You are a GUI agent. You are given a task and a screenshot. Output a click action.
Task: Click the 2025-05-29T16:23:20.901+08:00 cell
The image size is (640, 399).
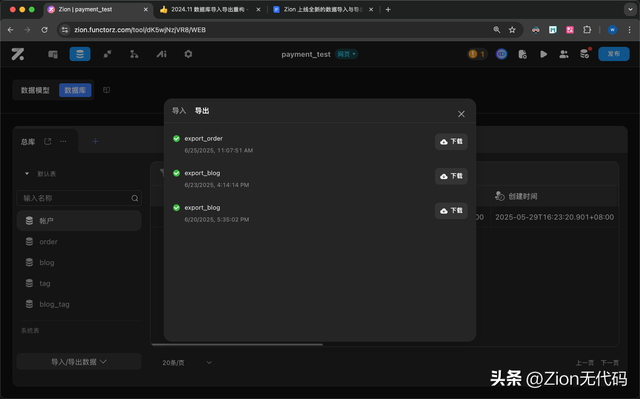[x=554, y=217]
